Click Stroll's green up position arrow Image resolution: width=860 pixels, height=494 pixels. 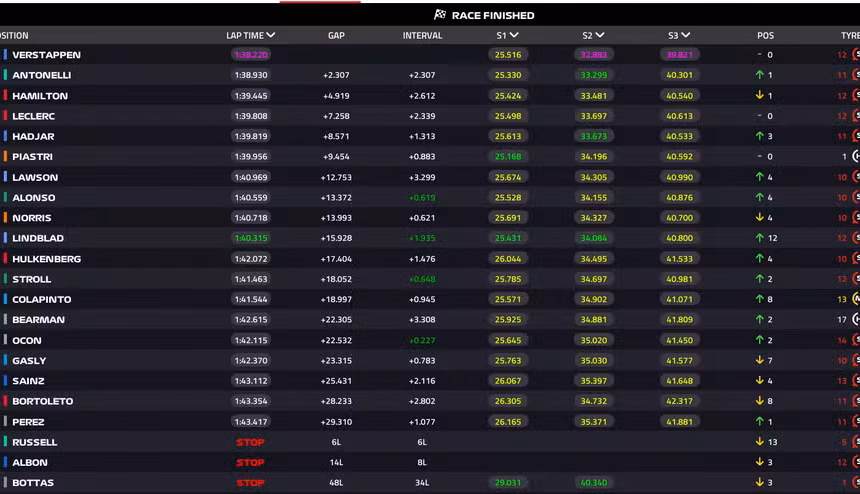[760, 279]
